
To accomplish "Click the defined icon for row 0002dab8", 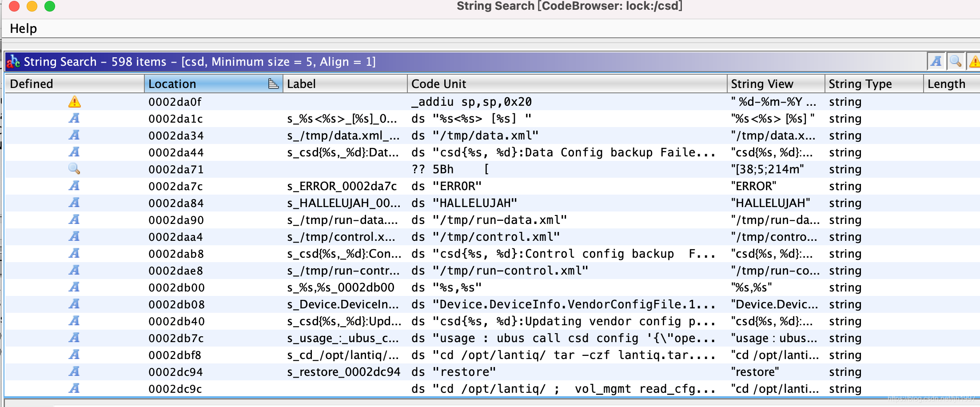I will point(74,253).
